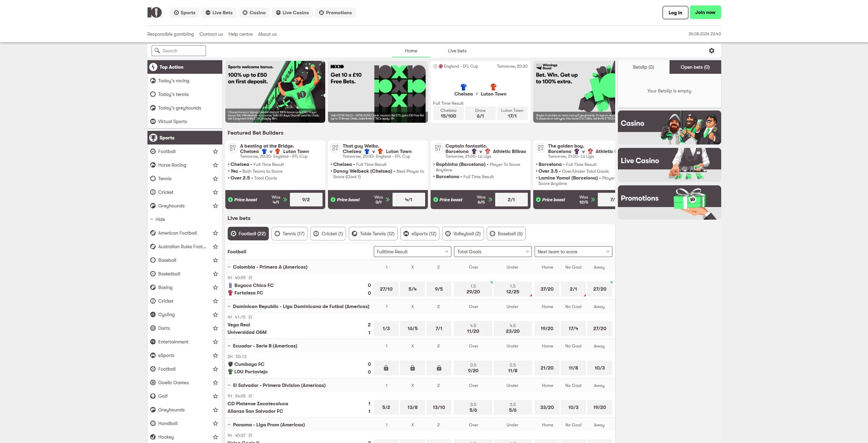Toggle favorite star for Basketball

point(215,274)
